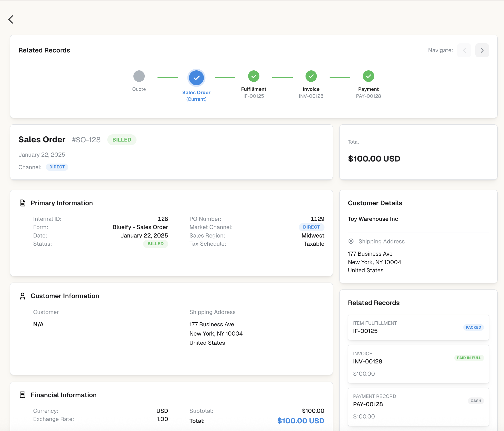Click 177 Business Ave in Customer Details
This screenshot has height=431, width=504.
(370, 254)
